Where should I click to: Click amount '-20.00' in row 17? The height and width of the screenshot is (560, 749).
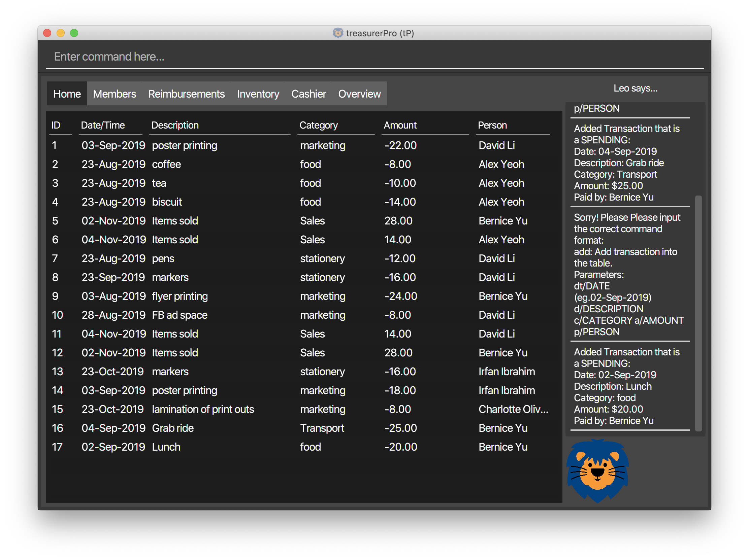[x=400, y=447]
